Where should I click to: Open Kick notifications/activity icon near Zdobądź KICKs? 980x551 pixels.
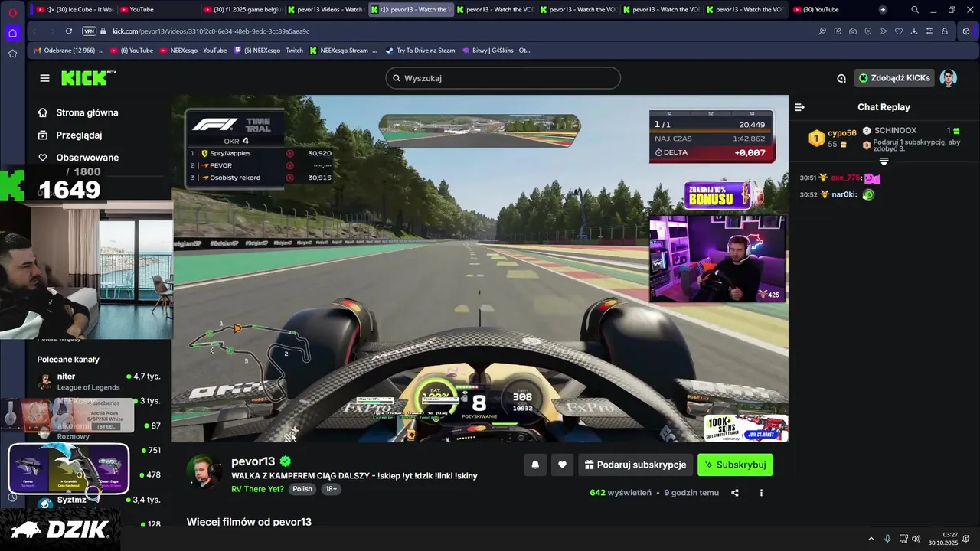point(841,78)
